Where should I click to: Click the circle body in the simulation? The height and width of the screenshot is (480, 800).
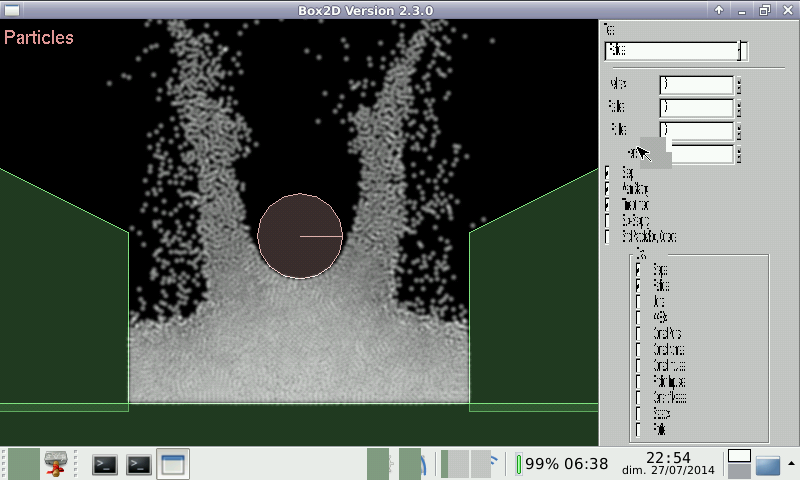tap(300, 237)
